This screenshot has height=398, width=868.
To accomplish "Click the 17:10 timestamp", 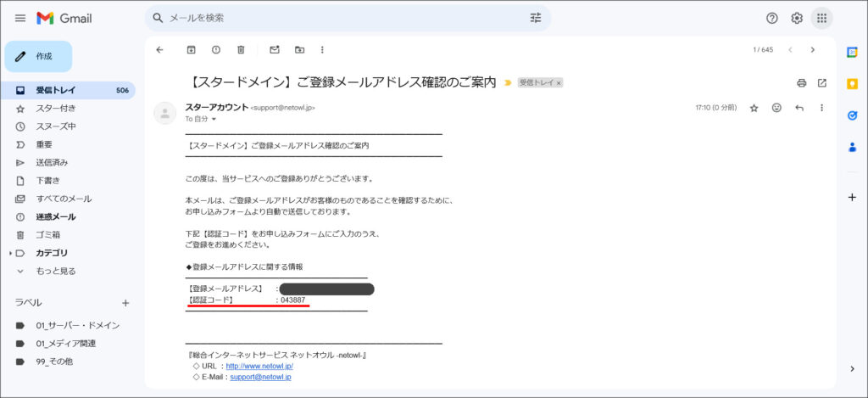I will coord(715,108).
